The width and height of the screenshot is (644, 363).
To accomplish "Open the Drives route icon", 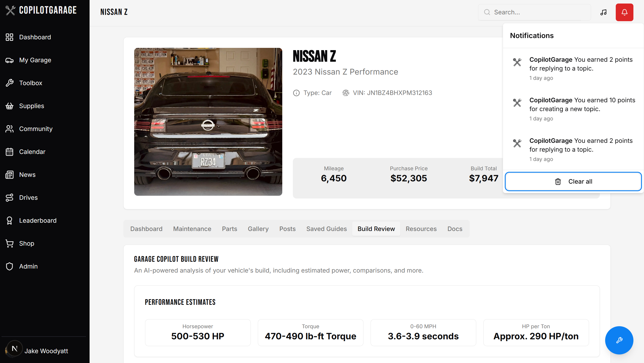I will 9,198.
